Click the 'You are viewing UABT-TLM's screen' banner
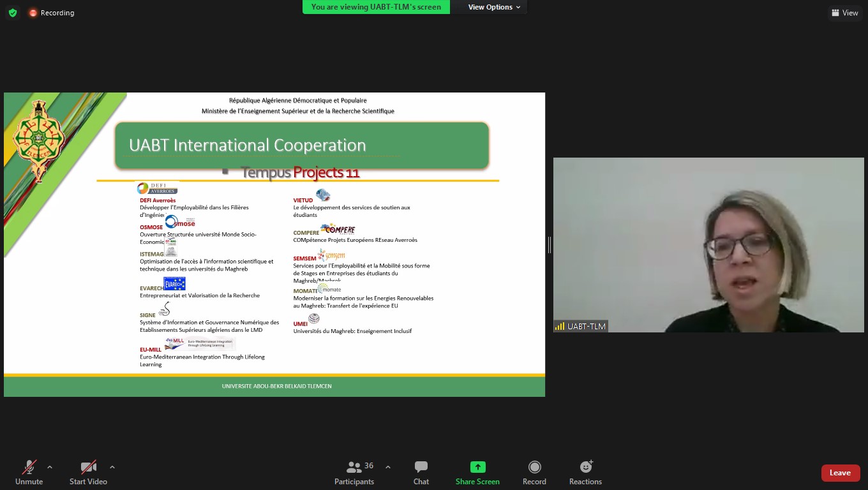 (376, 7)
